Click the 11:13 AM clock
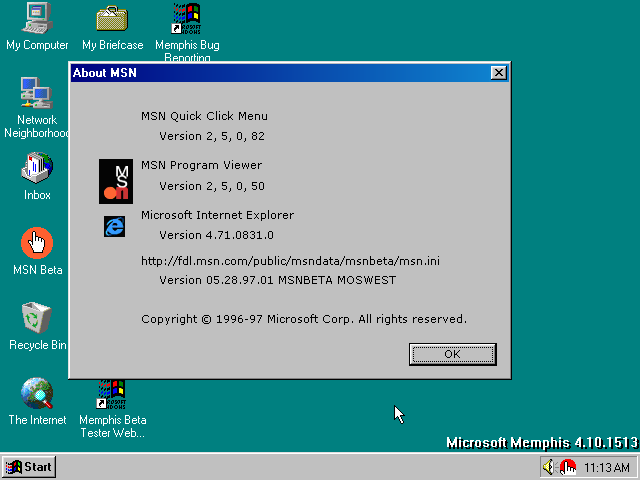The image size is (640, 480). (606, 467)
